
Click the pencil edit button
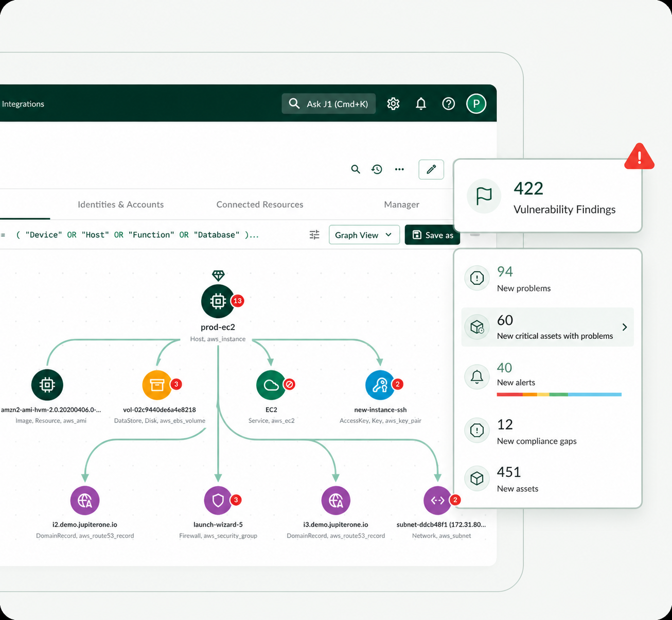coord(431,169)
